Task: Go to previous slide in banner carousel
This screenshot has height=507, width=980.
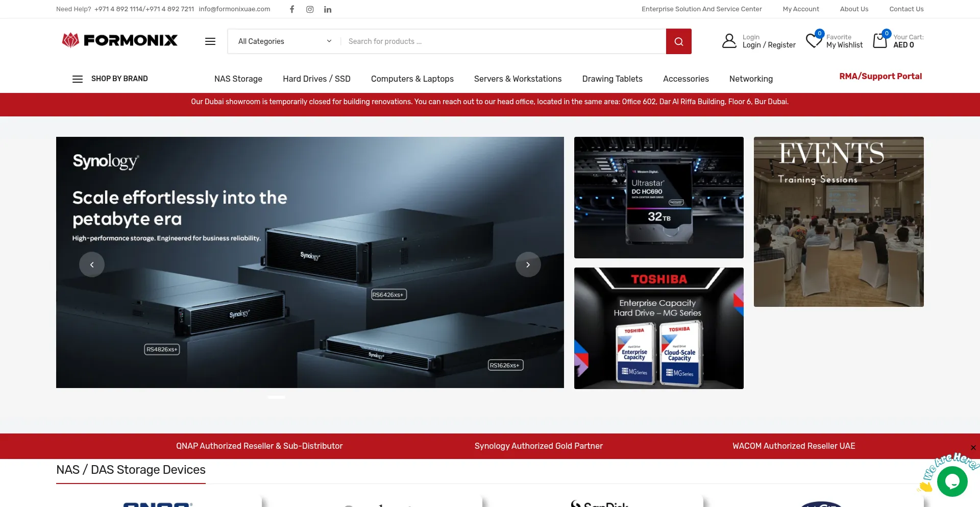Action: pyautogui.click(x=92, y=264)
